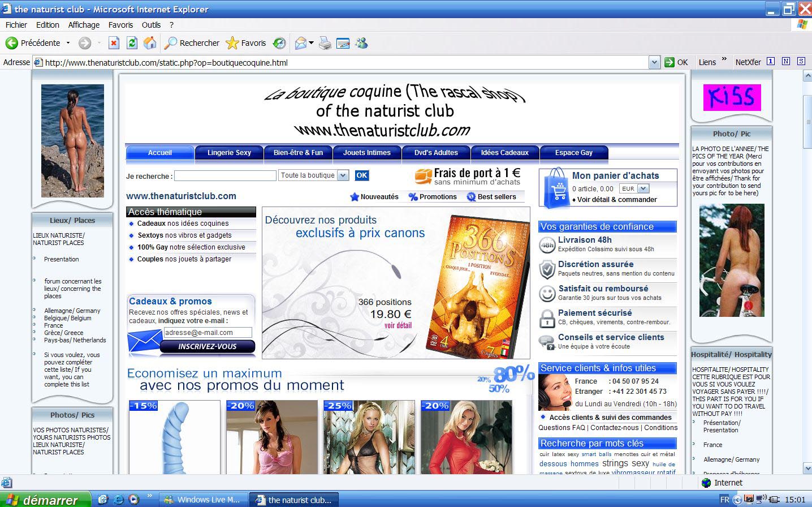Click the Promotions percent icon
Viewport: 812px width, 507px height.
pos(413,197)
